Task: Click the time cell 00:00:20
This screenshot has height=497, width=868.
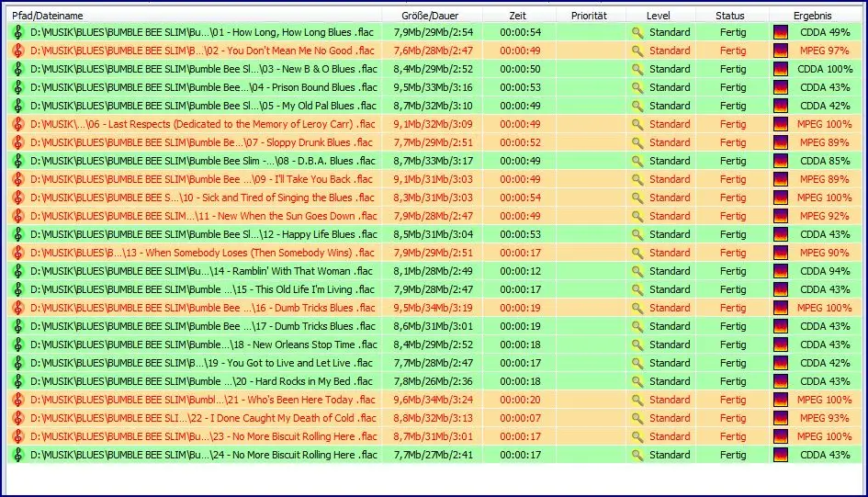Action: click(x=521, y=399)
